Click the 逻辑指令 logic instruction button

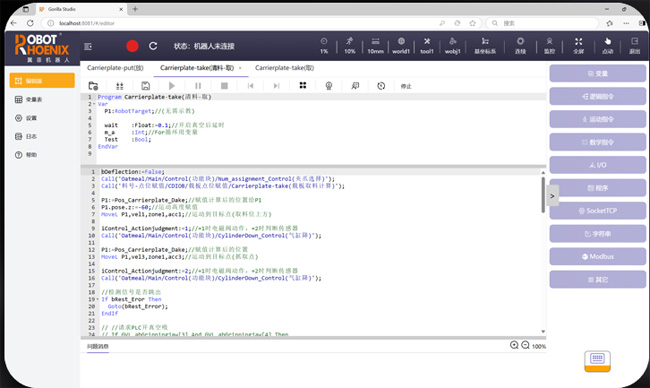click(597, 96)
